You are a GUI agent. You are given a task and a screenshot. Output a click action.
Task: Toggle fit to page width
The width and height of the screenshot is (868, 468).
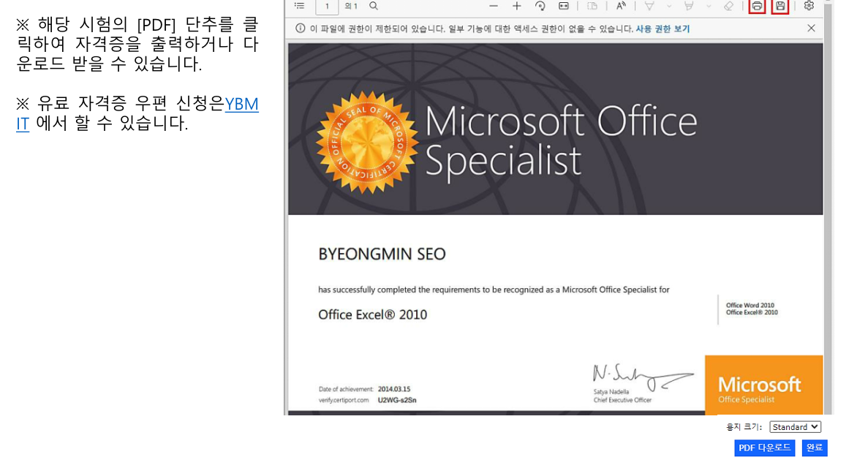[564, 6]
